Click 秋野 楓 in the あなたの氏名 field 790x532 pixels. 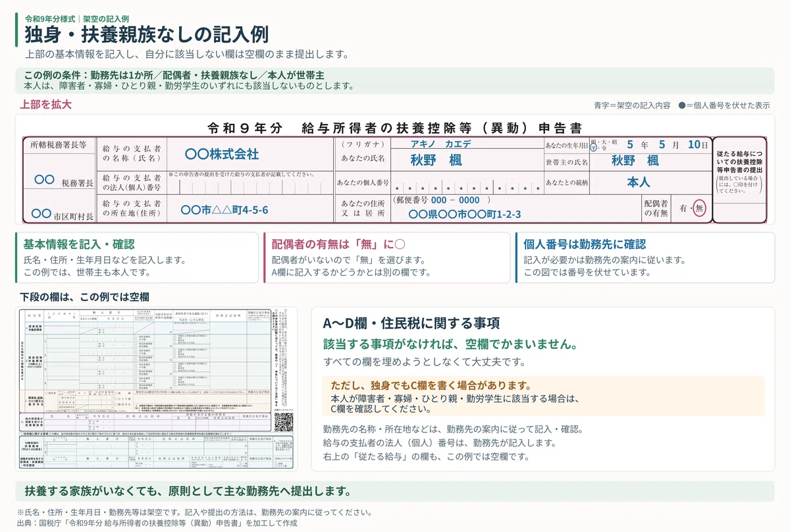pyautogui.click(x=436, y=160)
